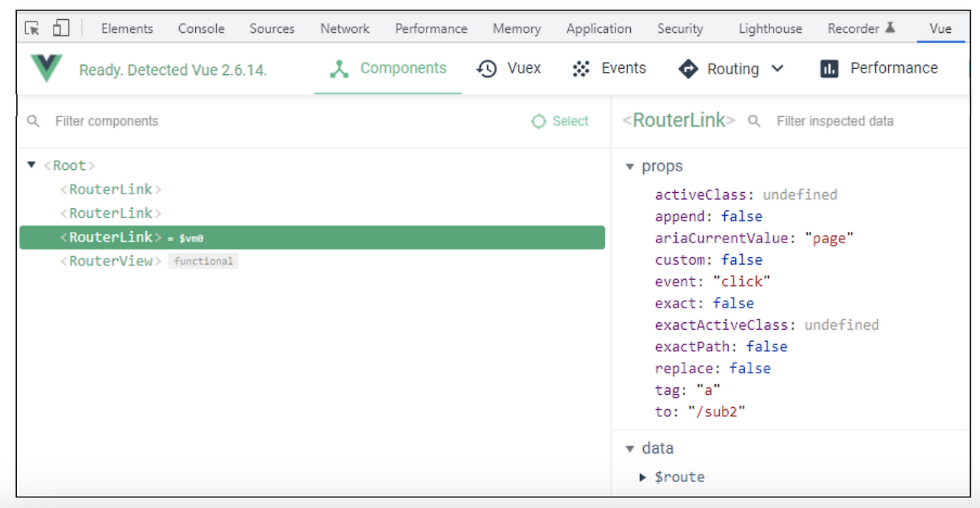Image resolution: width=980 pixels, height=508 pixels.
Task: Click the replace false prop
Action: (x=713, y=368)
